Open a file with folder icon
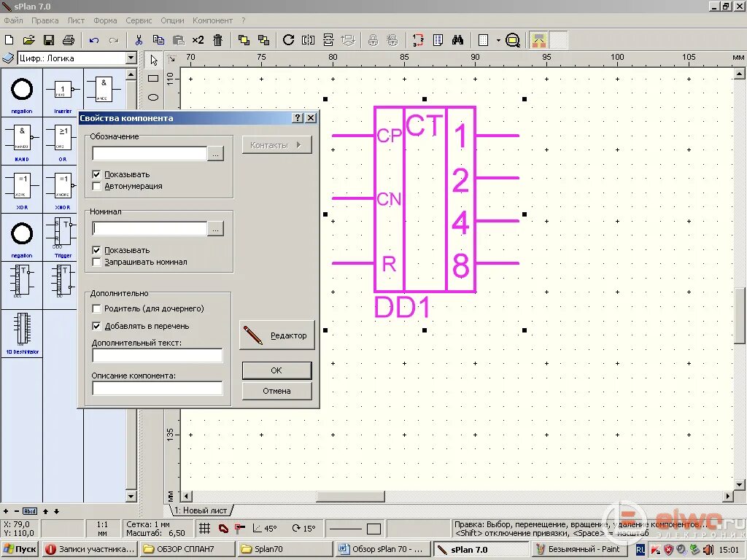 coord(28,40)
